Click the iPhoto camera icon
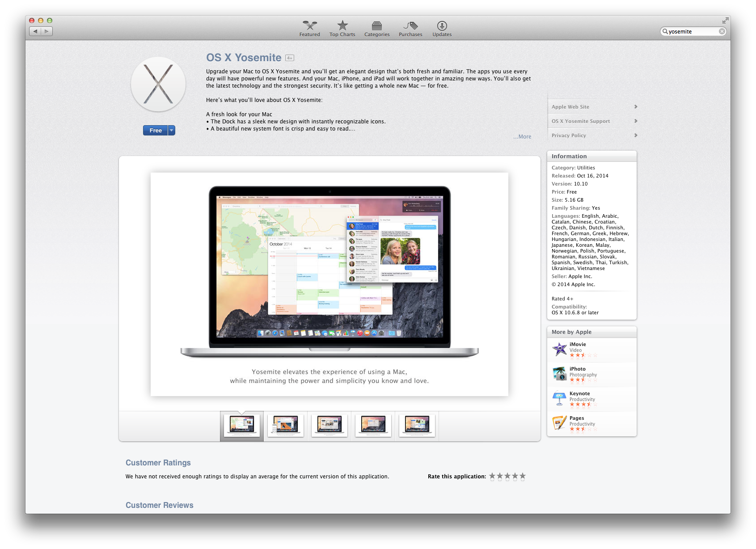756x549 pixels. (560, 374)
